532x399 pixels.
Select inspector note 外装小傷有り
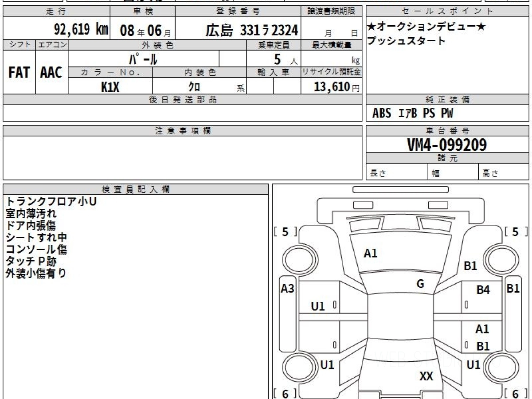pyautogui.click(x=36, y=273)
